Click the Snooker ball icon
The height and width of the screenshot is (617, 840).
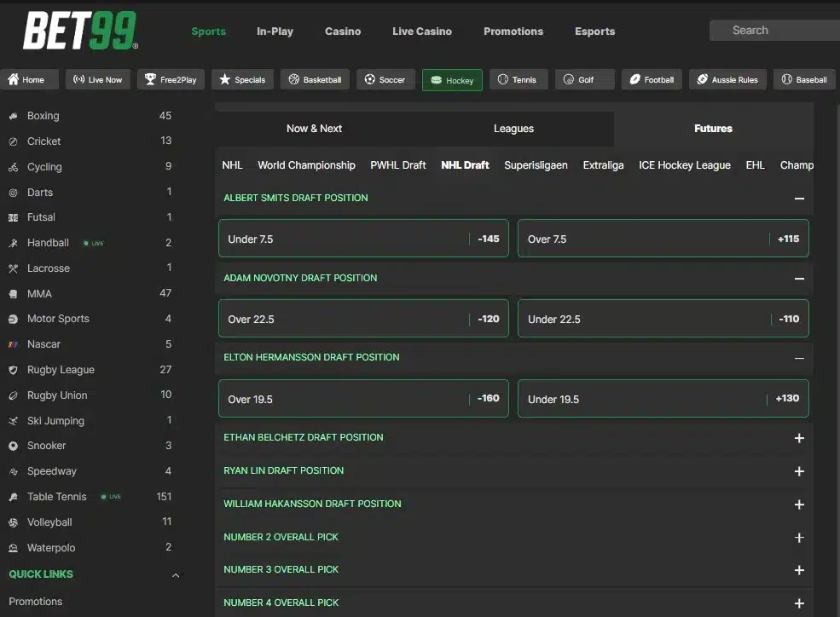coord(14,446)
